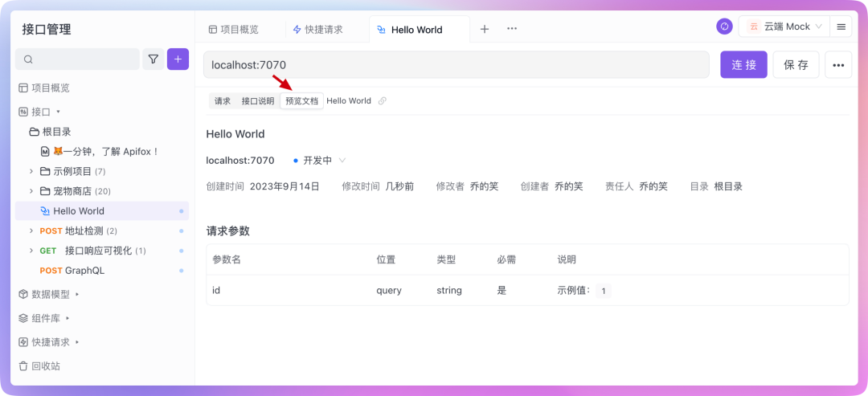Click the purple sync refresh icon
Viewport: 868px width, 396px height.
pyautogui.click(x=725, y=27)
